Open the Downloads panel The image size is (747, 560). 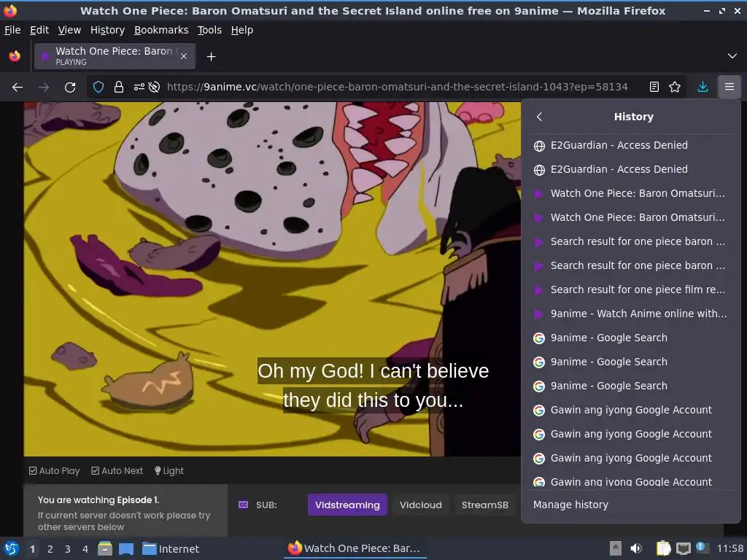[x=703, y=87]
